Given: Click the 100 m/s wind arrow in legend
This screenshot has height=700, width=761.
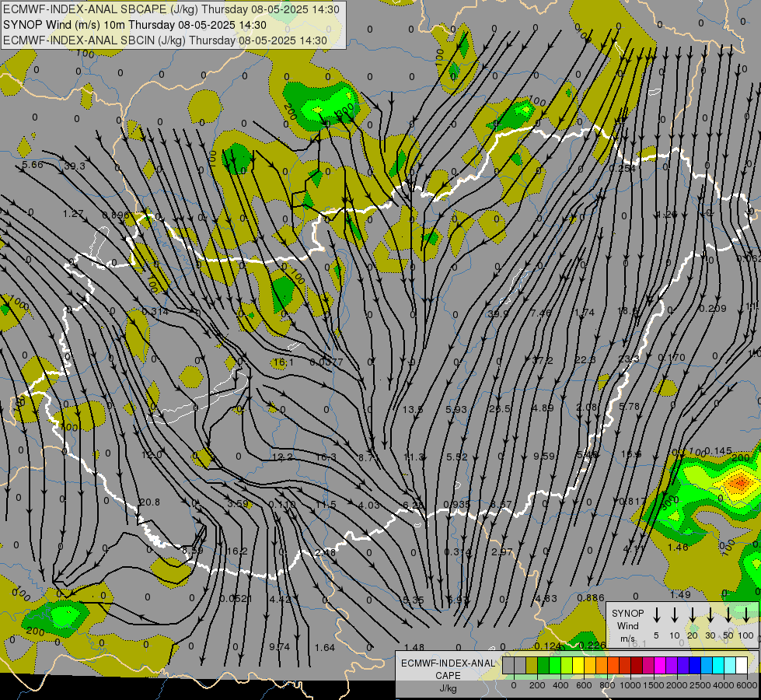Looking at the screenshot, I should [x=746, y=614].
